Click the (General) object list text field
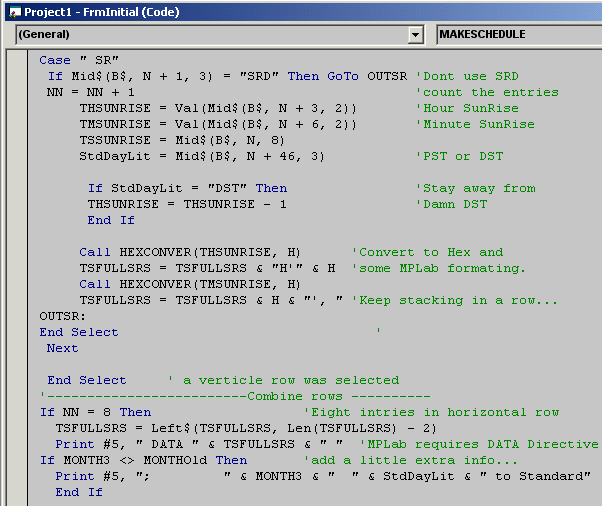Viewport: 602px width, 506px height. tap(210, 34)
